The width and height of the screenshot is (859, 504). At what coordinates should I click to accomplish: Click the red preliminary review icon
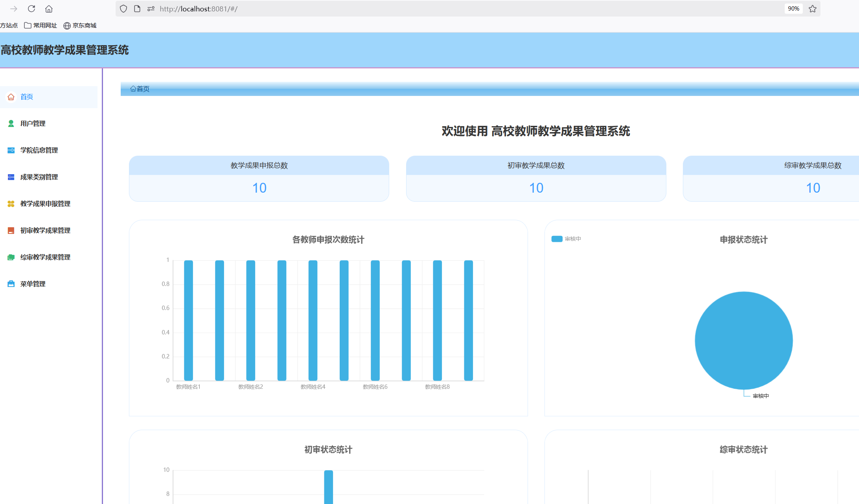(11, 230)
